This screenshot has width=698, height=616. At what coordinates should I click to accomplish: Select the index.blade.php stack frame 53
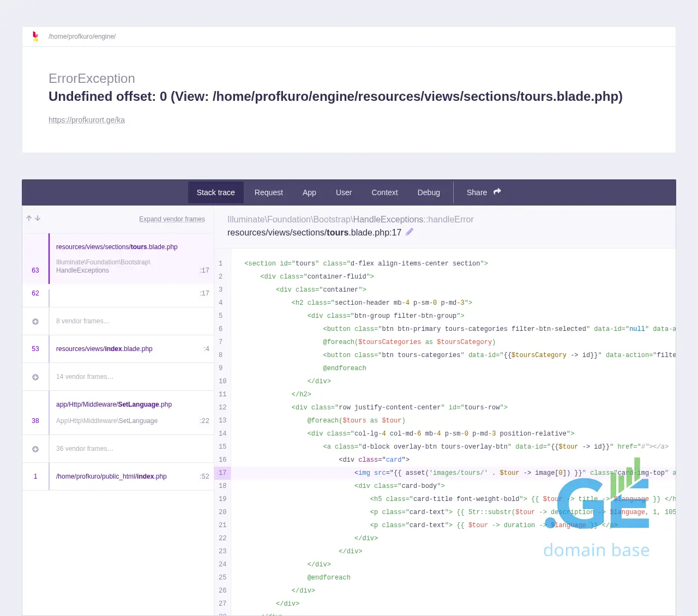[x=118, y=349]
